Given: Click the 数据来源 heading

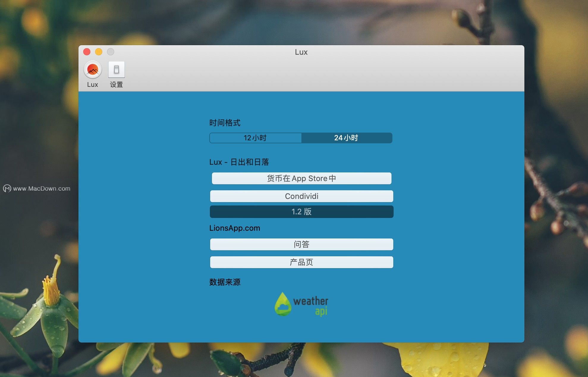Looking at the screenshot, I should tap(225, 282).
